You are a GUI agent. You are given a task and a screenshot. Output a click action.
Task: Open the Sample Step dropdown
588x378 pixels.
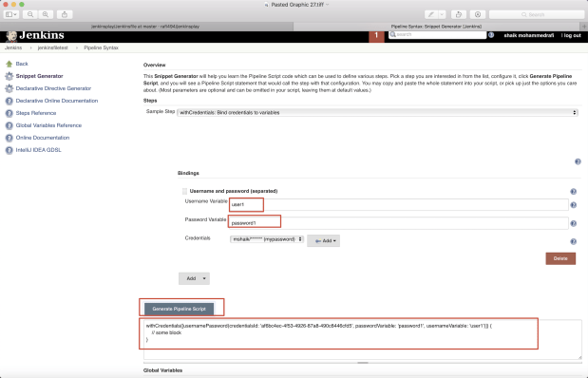pos(377,112)
